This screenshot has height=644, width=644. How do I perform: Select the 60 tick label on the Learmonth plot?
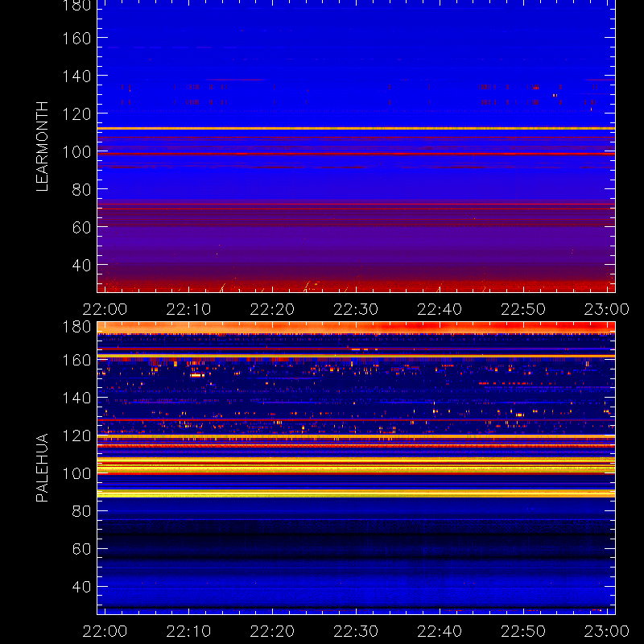(81, 227)
